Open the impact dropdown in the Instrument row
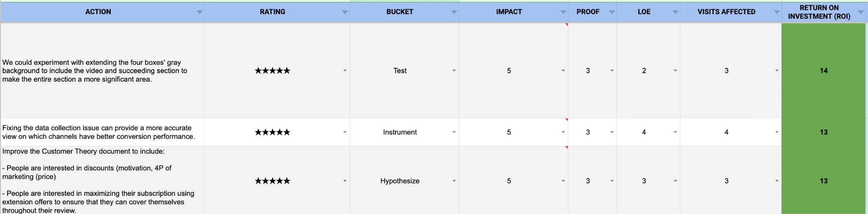Image resolution: width=868 pixels, height=214 pixels. (x=563, y=132)
